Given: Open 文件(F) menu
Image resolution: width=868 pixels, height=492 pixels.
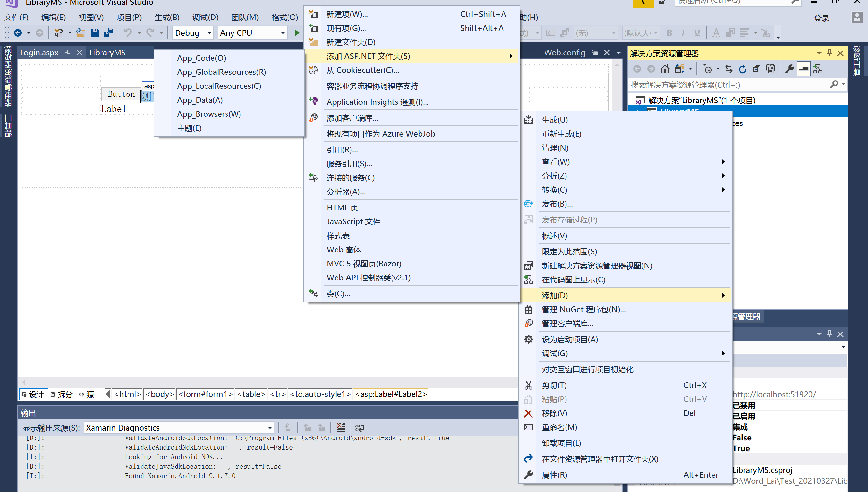Looking at the screenshot, I should [x=16, y=17].
